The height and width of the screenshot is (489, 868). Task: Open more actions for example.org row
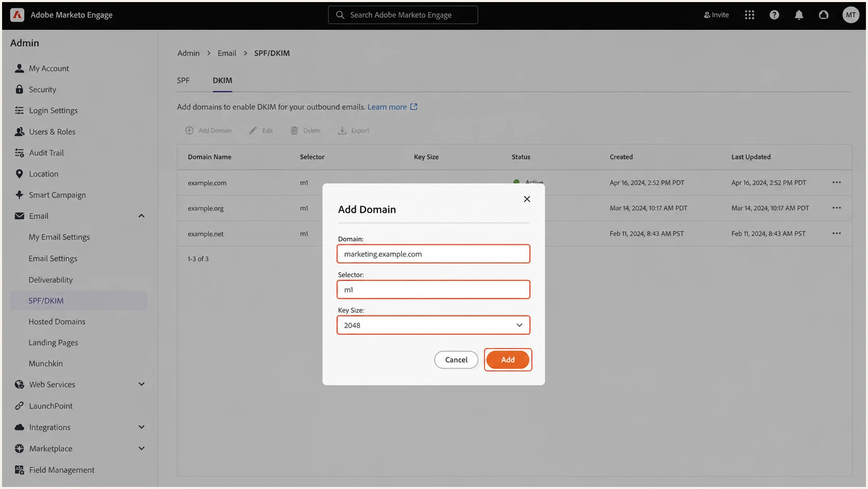(836, 208)
